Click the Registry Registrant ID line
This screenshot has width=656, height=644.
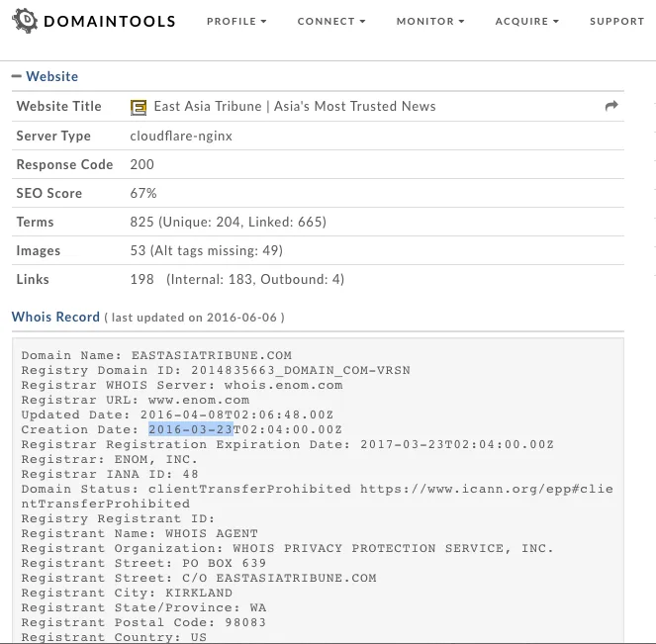click(x=118, y=518)
